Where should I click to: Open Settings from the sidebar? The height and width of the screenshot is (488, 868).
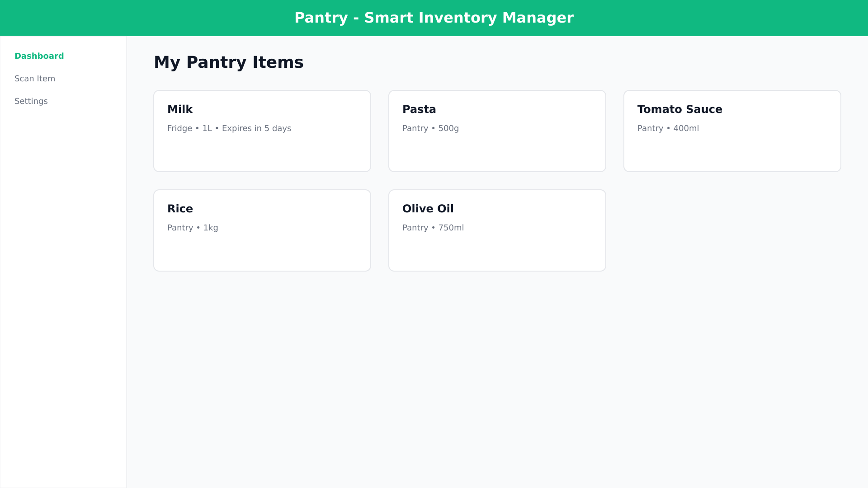coord(31,101)
